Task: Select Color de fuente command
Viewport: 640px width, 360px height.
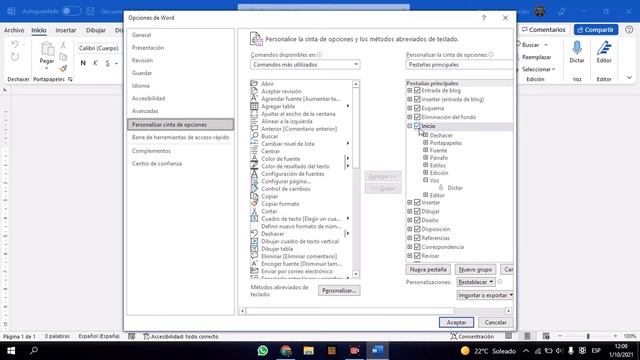Action: (x=300, y=159)
